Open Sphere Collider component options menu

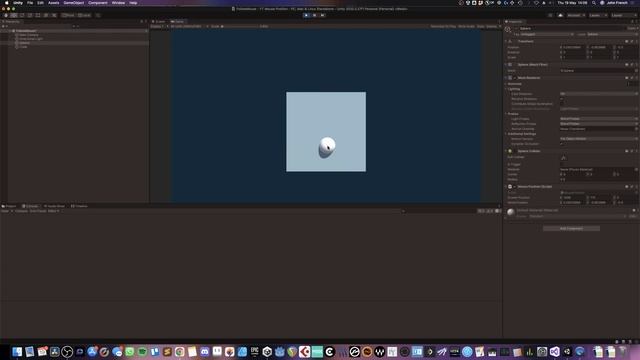(x=636, y=151)
